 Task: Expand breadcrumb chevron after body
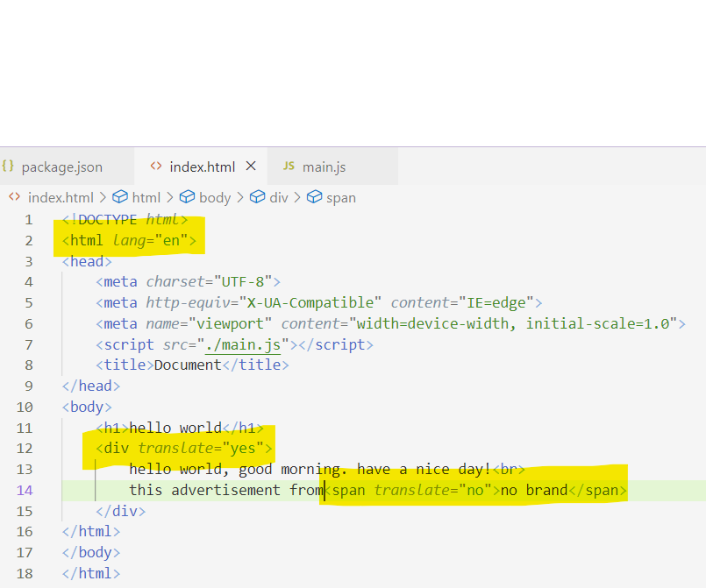click(240, 197)
